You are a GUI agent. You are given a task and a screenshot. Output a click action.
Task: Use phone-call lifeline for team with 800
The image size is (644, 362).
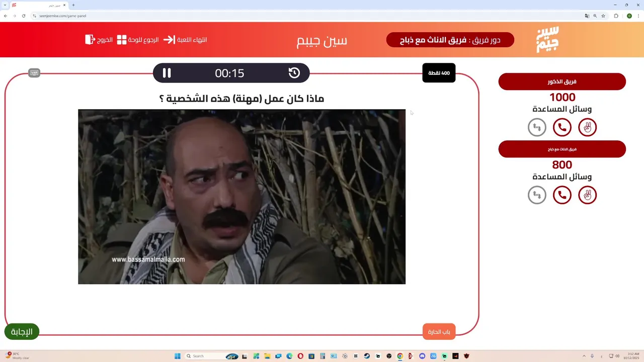(562, 195)
